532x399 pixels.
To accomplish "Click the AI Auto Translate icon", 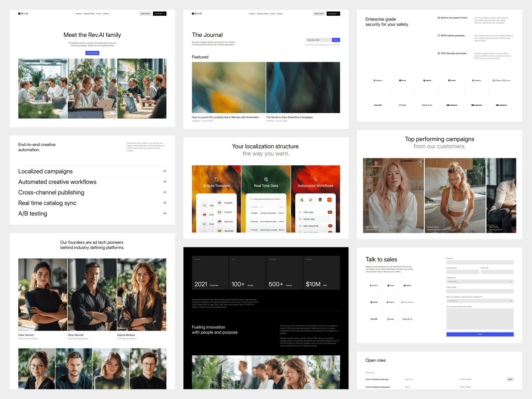I will pos(216,179).
